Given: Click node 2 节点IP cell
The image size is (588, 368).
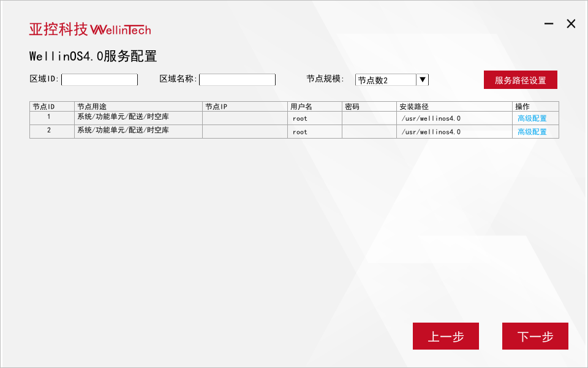Looking at the screenshot, I should coord(245,132).
